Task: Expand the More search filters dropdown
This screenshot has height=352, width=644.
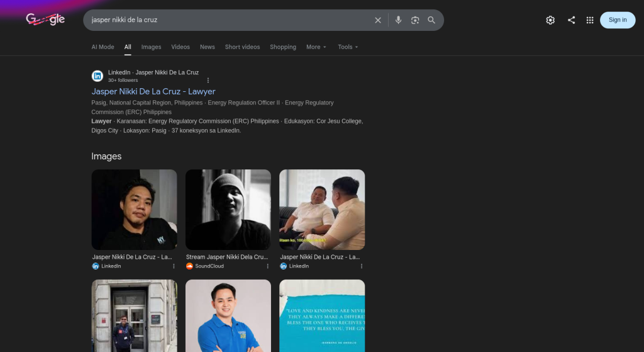Action: tap(316, 47)
